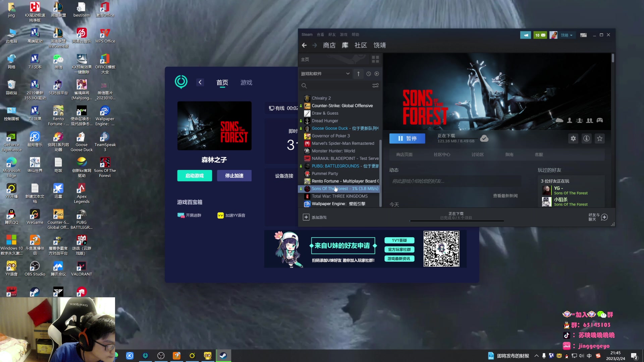Viewport: 644px width, 362px height.
Task: Select Total War: THREE KINGDOMS in library
Action: click(x=339, y=196)
